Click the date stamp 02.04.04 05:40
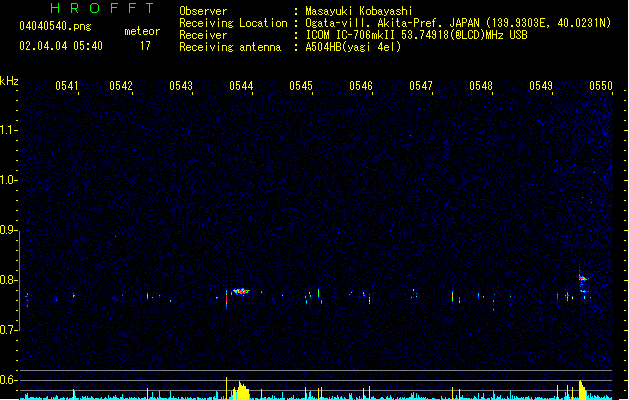 tap(61, 46)
